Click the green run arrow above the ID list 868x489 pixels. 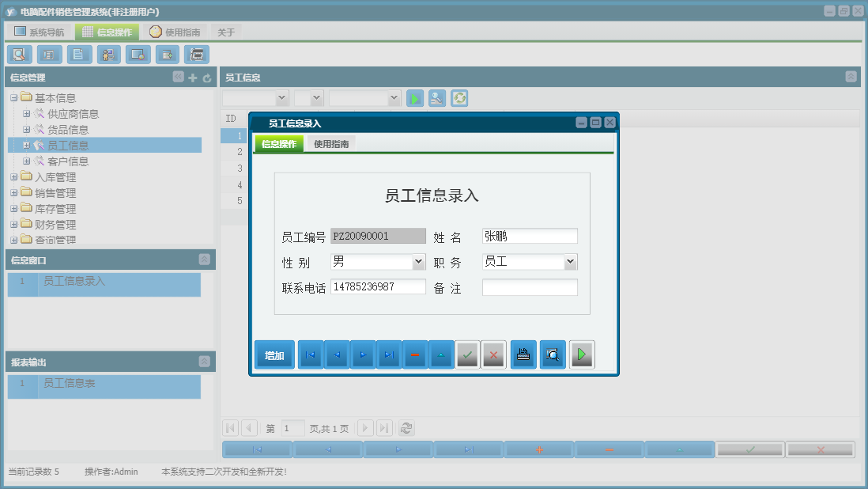pyautogui.click(x=414, y=98)
